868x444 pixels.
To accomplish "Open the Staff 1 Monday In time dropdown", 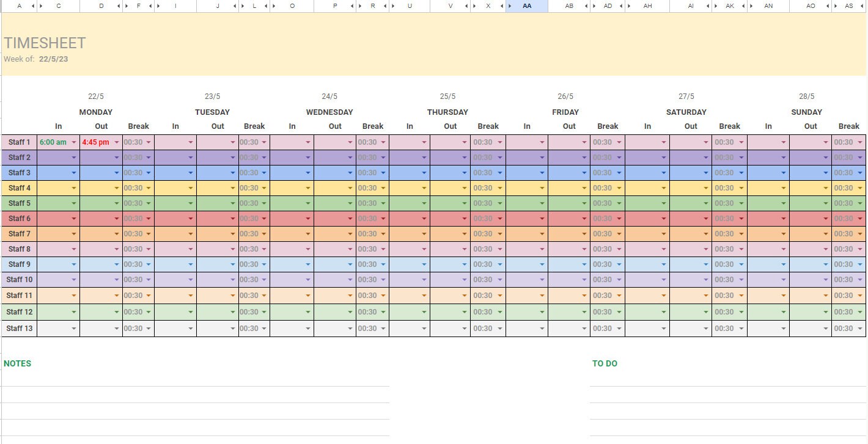I will point(74,142).
